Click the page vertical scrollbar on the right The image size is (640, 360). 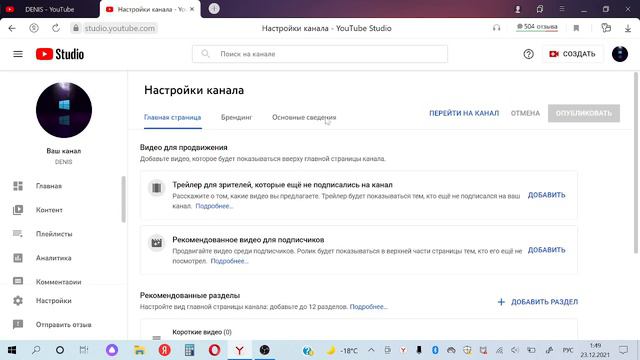pos(636,163)
